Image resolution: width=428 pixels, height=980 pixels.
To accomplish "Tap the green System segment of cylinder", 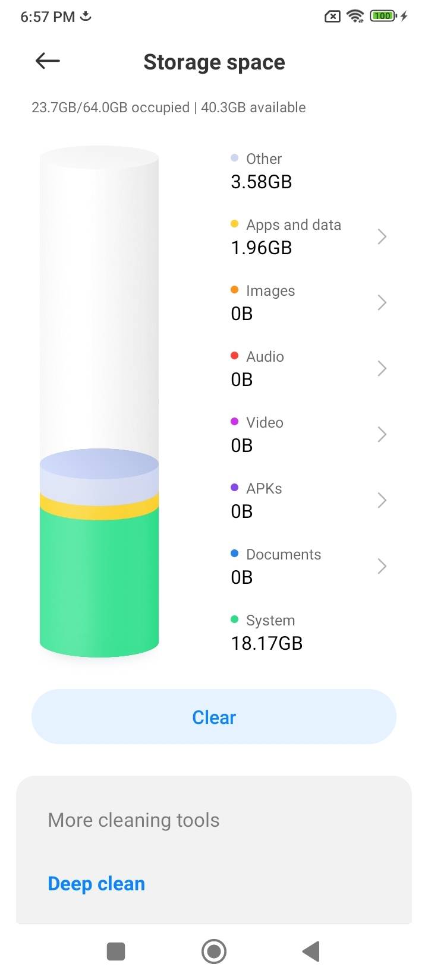I will point(99,582).
